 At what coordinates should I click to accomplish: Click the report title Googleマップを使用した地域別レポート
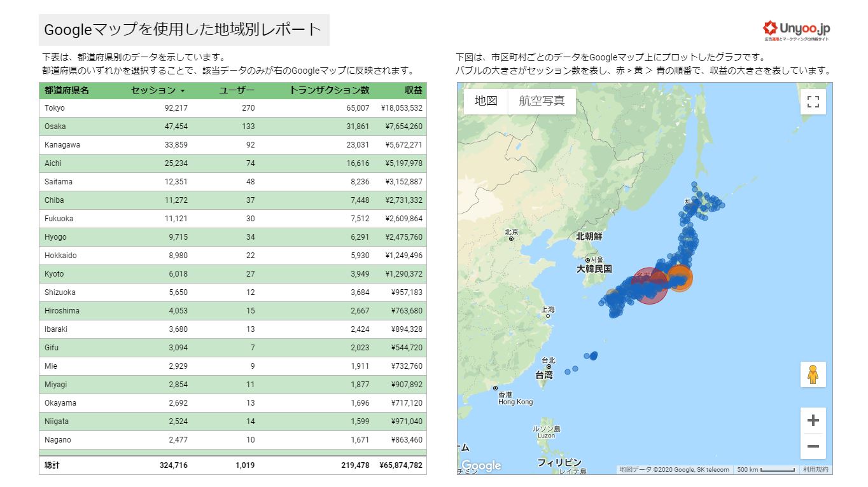183,30
